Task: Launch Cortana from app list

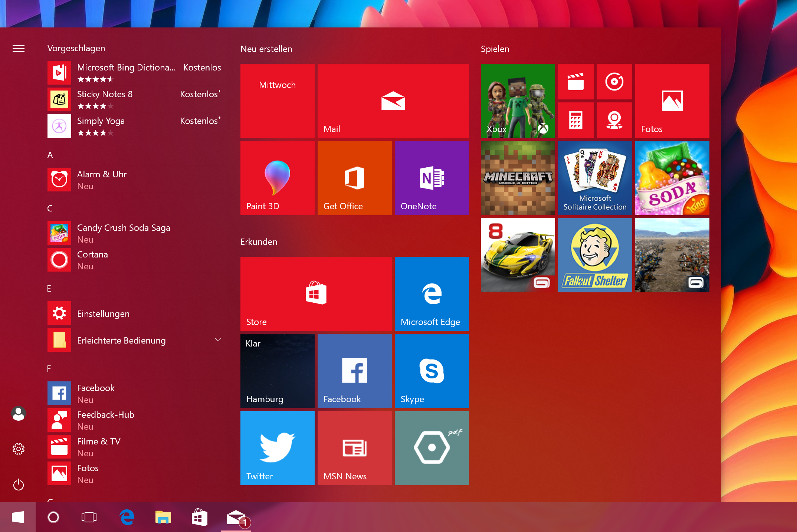Action: [x=135, y=260]
